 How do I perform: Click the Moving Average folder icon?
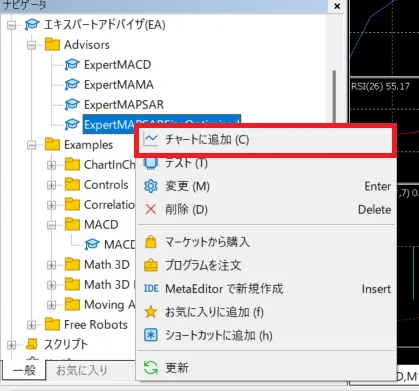tap(72, 304)
